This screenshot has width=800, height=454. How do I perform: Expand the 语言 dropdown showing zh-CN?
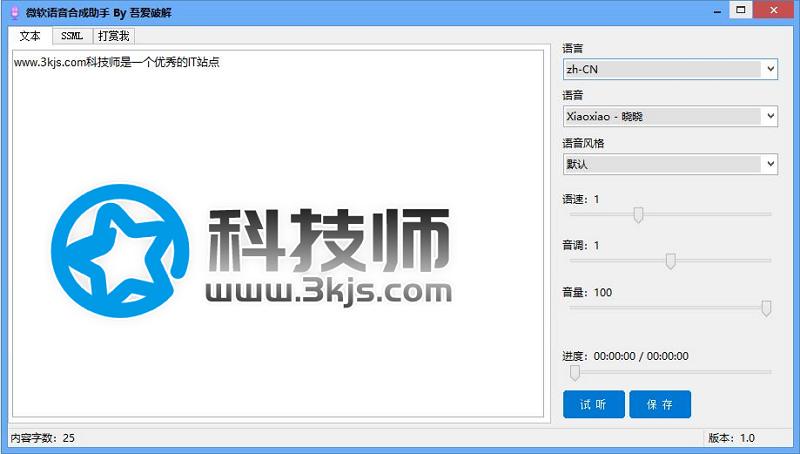pyautogui.click(x=670, y=69)
